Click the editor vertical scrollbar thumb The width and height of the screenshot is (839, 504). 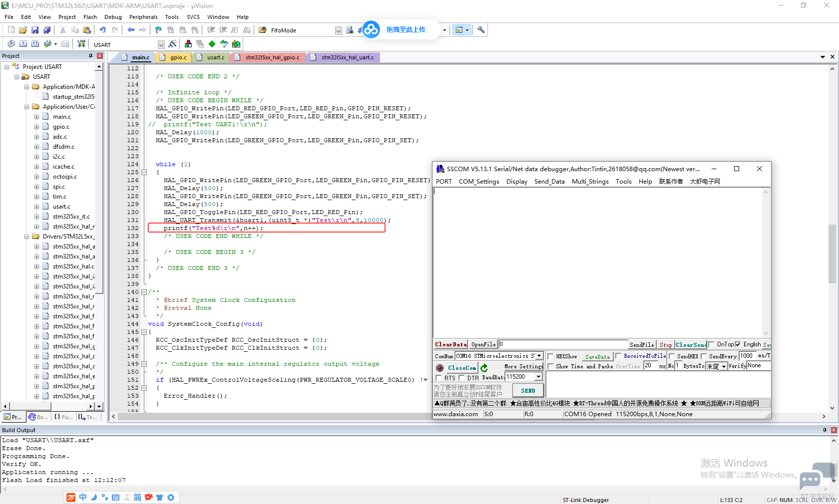pos(832,254)
